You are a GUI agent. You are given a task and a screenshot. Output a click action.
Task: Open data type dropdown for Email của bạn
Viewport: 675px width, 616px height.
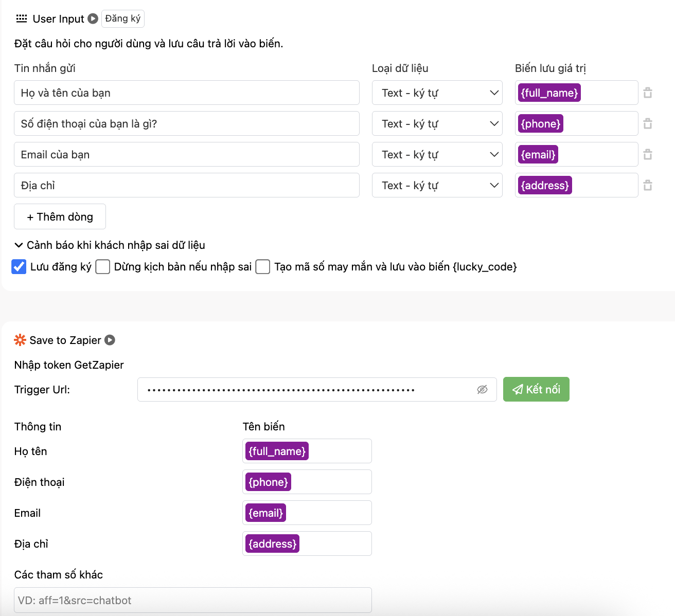[437, 154]
